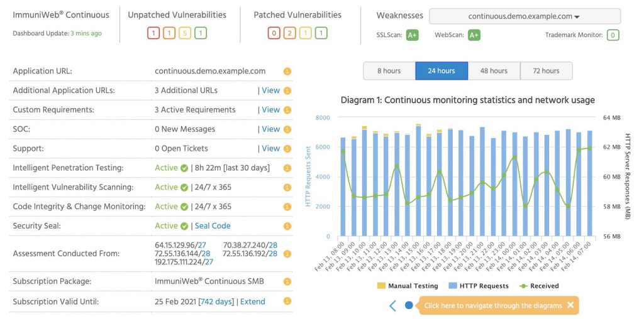Dismiss the diagram navigation tooltip
Screen dimensions: 644x319
point(570,305)
